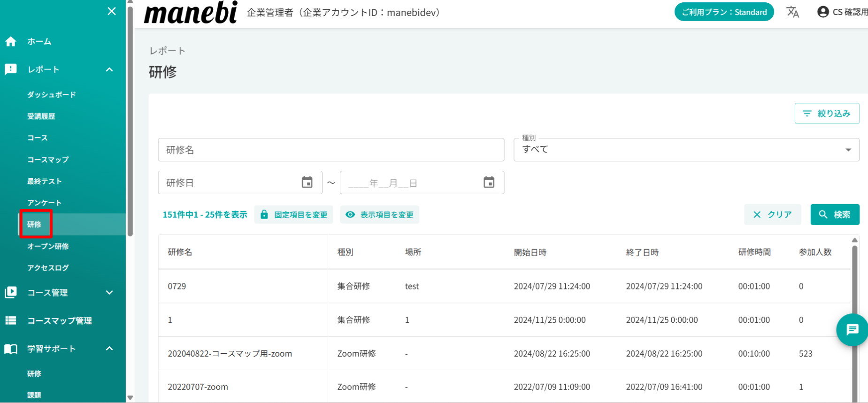Screen dimensions: 868x403
Task: Open 最終テスト in sidebar
Action: [x=44, y=181]
